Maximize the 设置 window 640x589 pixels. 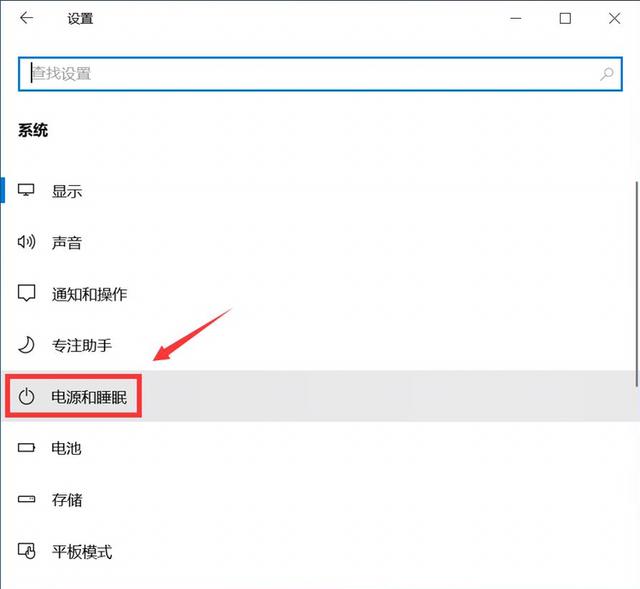(565, 18)
